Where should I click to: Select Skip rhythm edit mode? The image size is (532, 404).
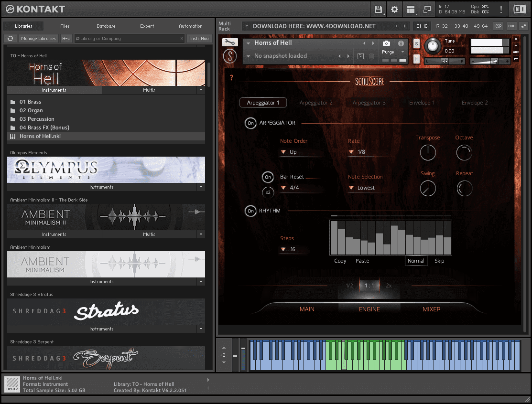[439, 261]
